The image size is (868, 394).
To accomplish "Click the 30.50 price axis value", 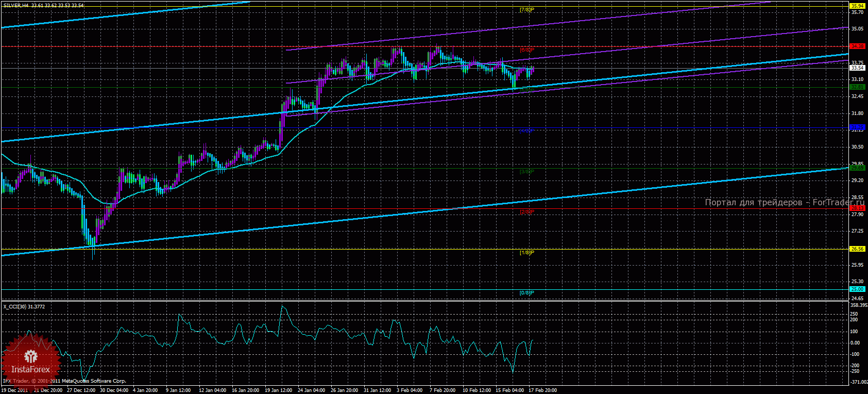I will pos(857,147).
